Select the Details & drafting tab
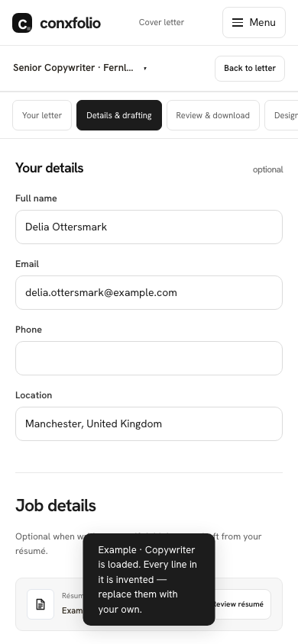 (119, 115)
